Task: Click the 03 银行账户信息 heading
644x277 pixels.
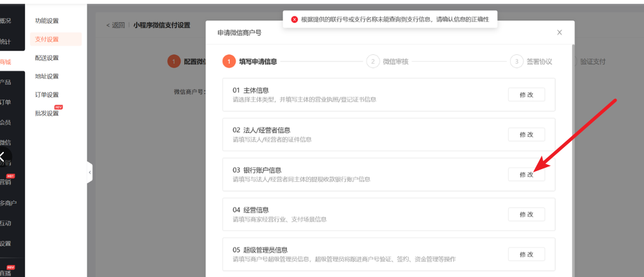Action: (x=257, y=170)
